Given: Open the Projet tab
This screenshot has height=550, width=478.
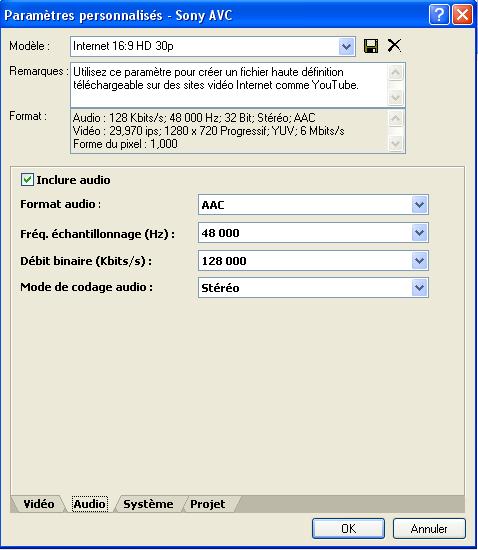Looking at the screenshot, I should pos(208,504).
